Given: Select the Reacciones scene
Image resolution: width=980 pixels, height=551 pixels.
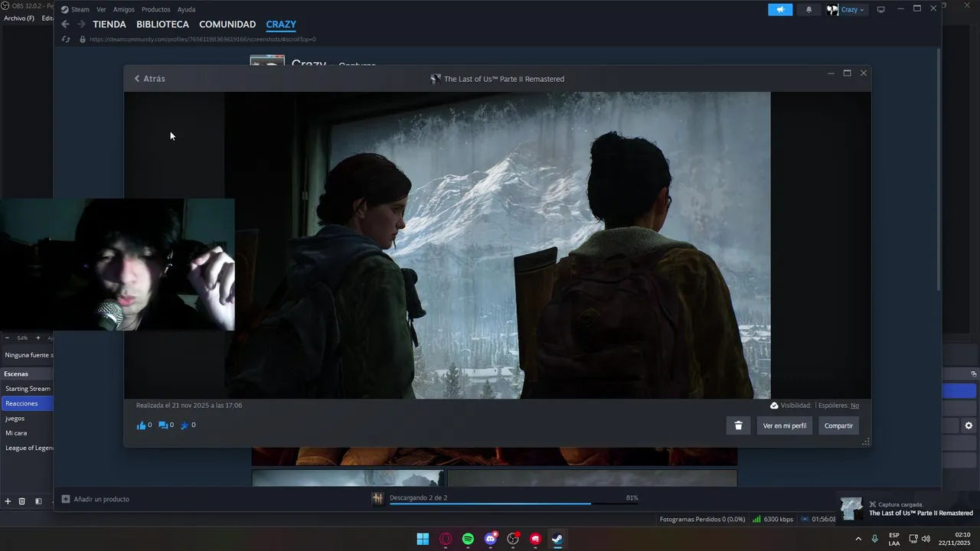Looking at the screenshot, I should point(28,403).
